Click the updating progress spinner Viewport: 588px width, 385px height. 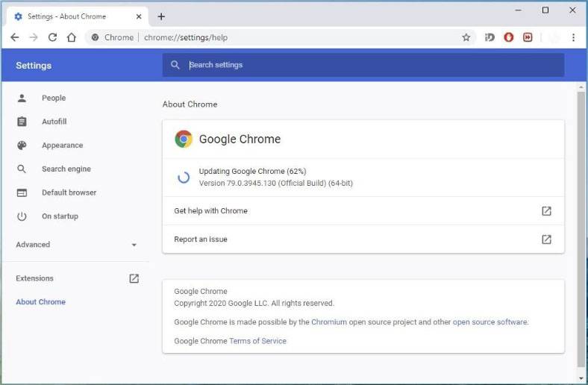(x=184, y=178)
